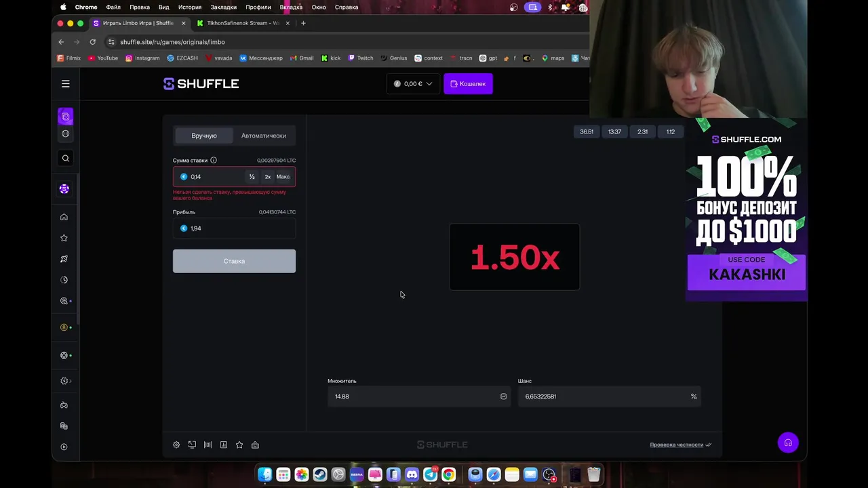The image size is (868, 488).
Task: Click the orange coin sidebar icon
Action: [64, 327]
